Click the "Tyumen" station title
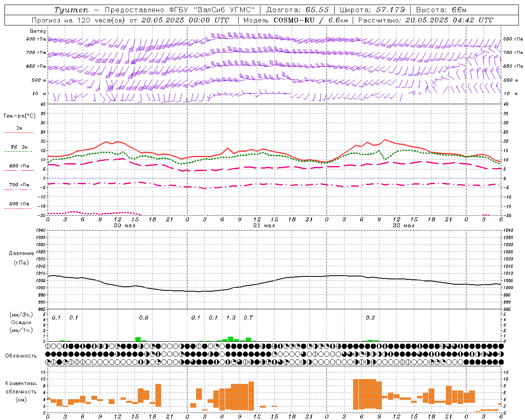 [71, 10]
